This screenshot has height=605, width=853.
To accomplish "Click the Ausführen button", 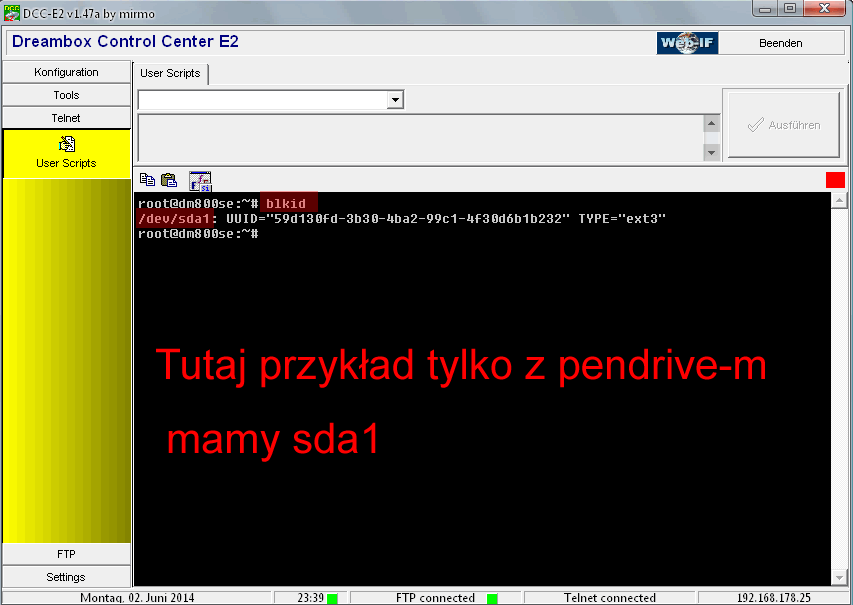I will [x=783, y=125].
